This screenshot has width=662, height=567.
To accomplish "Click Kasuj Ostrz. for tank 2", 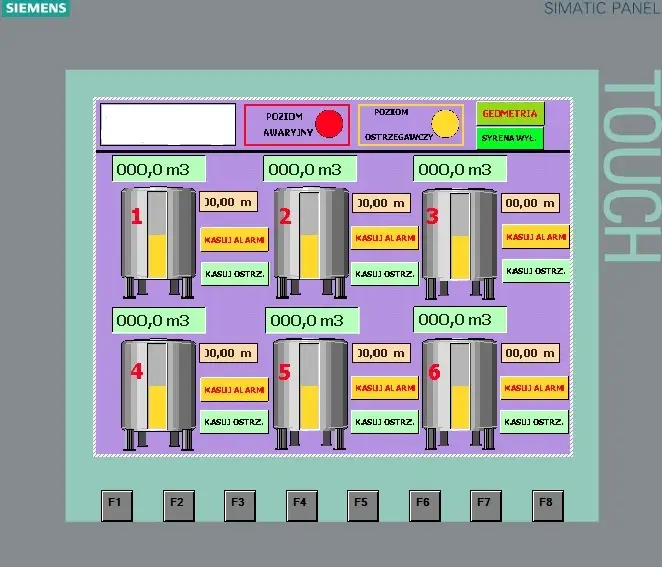I will pyautogui.click(x=385, y=274).
